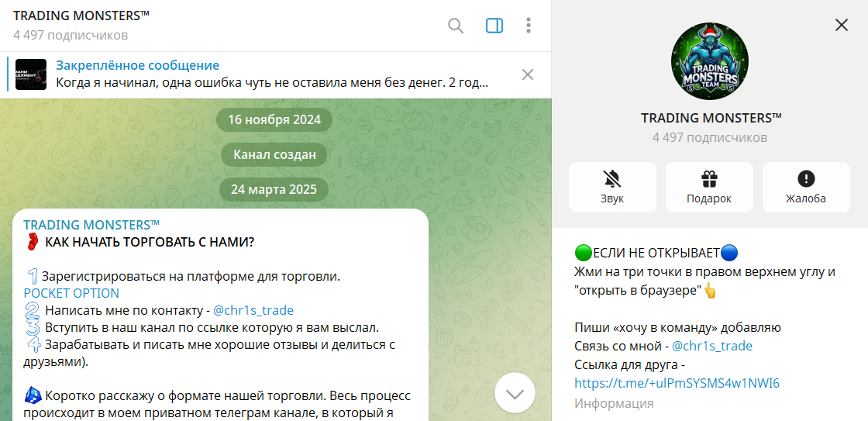The width and height of the screenshot is (868, 421).
Task: Close the channel info panel
Action: [x=842, y=25]
